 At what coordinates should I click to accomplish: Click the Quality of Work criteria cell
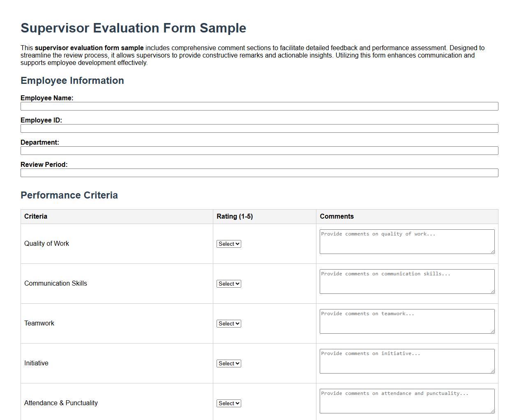point(47,243)
